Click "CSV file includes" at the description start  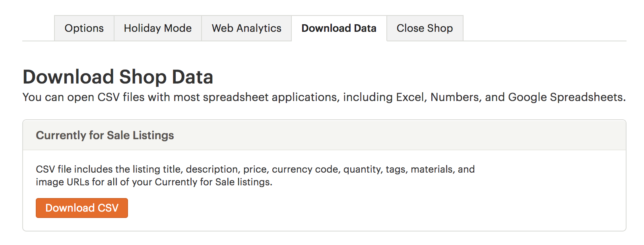[x=74, y=169]
